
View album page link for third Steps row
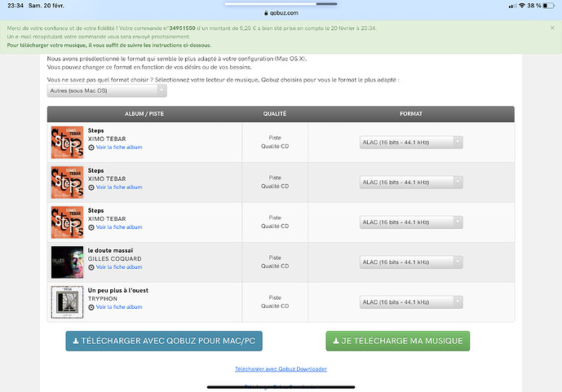(x=119, y=227)
